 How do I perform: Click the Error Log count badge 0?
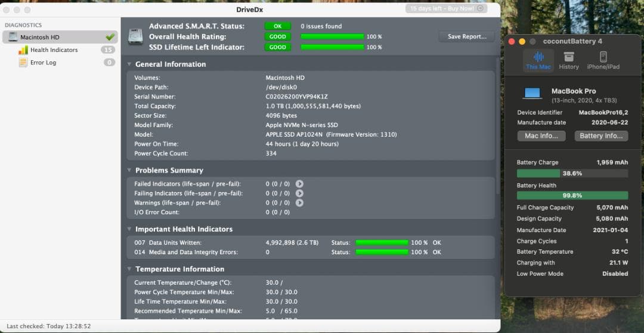click(109, 63)
